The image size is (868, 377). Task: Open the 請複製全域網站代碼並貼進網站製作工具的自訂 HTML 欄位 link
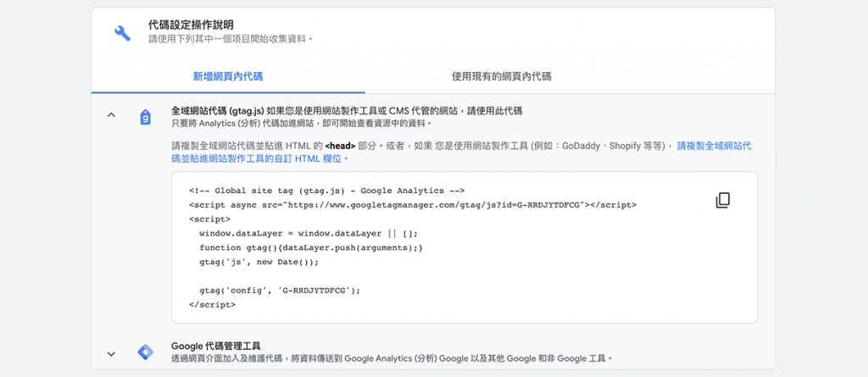coord(461,152)
